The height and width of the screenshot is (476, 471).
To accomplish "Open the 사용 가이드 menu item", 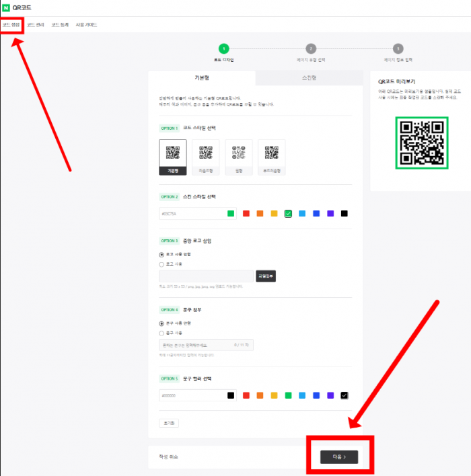I will coord(86,25).
